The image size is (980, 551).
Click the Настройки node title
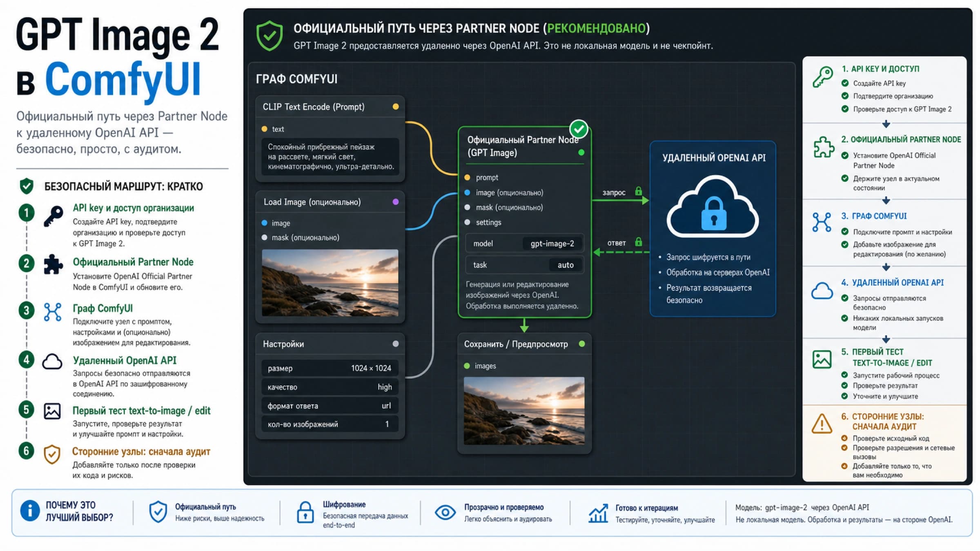tap(283, 344)
